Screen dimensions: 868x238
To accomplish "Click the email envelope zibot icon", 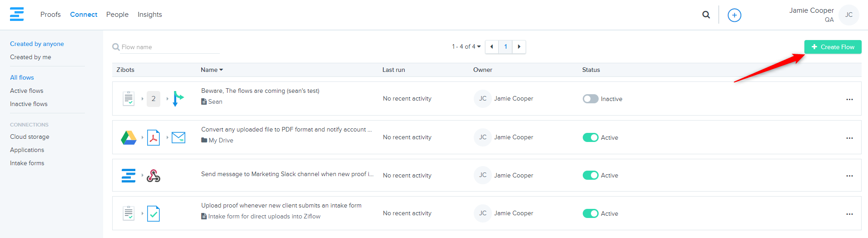I will 179,137.
